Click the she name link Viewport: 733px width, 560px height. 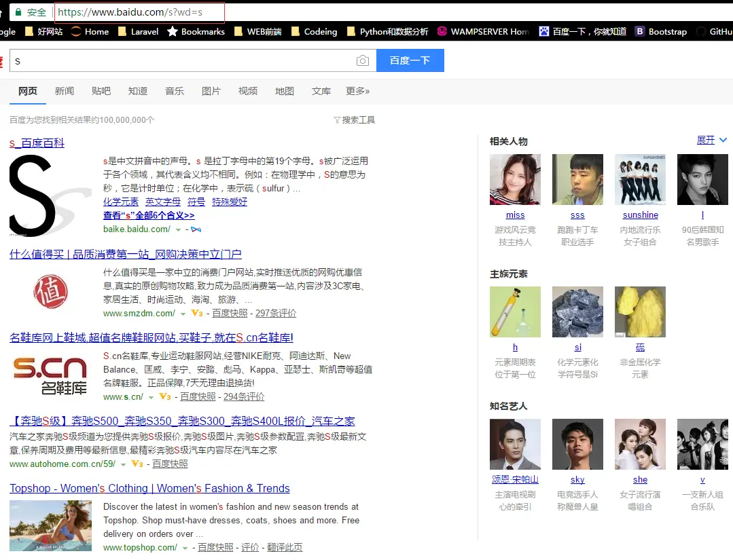tap(640, 480)
